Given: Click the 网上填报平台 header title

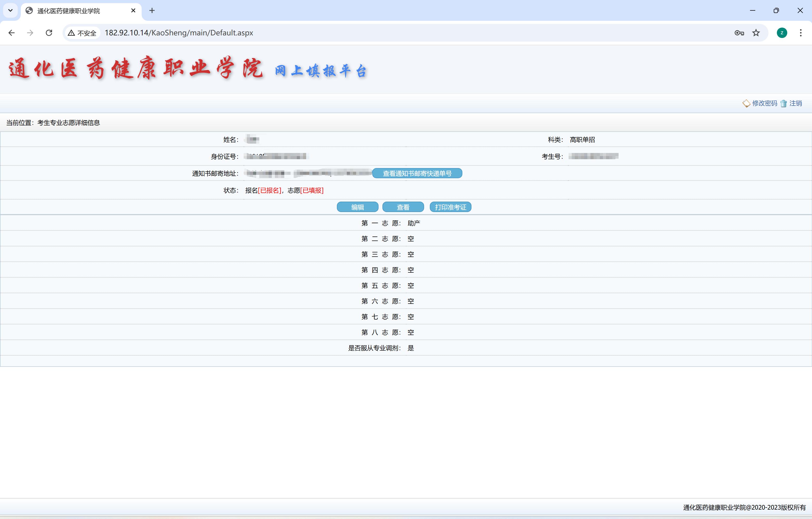Looking at the screenshot, I should point(321,71).
